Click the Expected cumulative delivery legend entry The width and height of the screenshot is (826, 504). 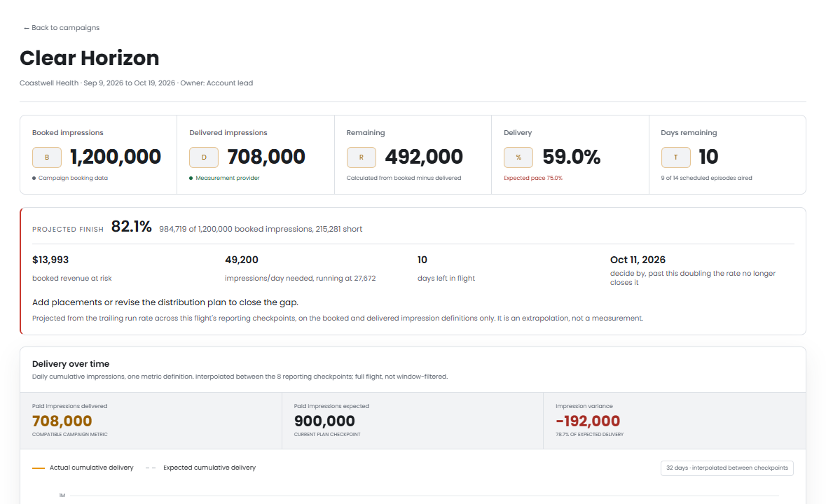point(200,468)
